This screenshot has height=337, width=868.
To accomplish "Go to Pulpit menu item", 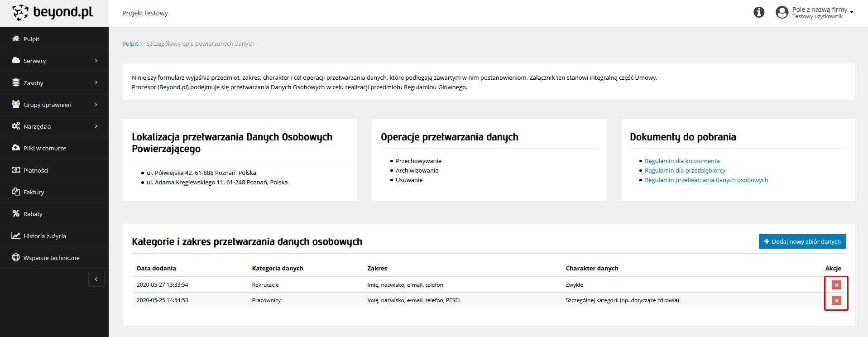I will 54,39.
